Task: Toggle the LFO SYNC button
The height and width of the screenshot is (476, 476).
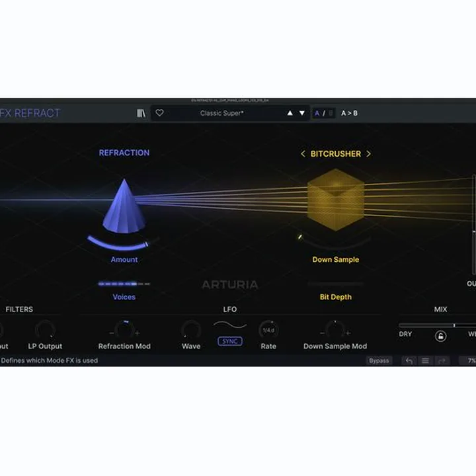Action: click(x=230, y=341)
